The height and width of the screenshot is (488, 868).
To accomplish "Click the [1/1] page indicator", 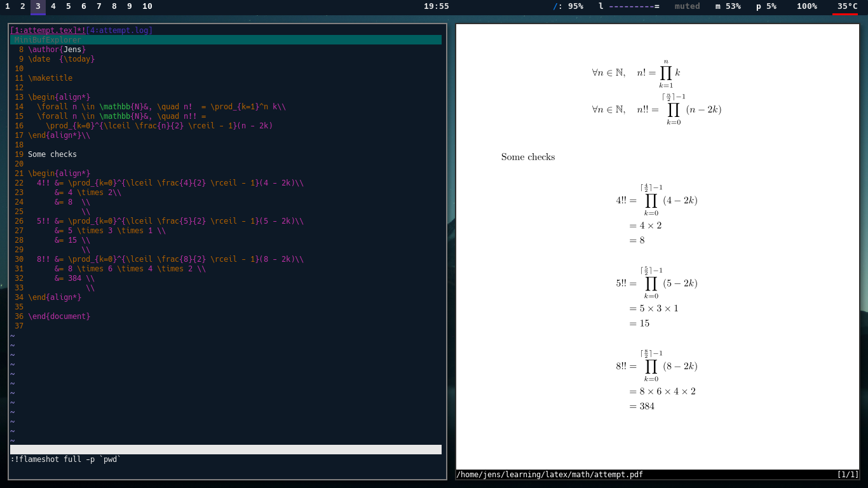I will pyautogui.click(x=848, y=475).
